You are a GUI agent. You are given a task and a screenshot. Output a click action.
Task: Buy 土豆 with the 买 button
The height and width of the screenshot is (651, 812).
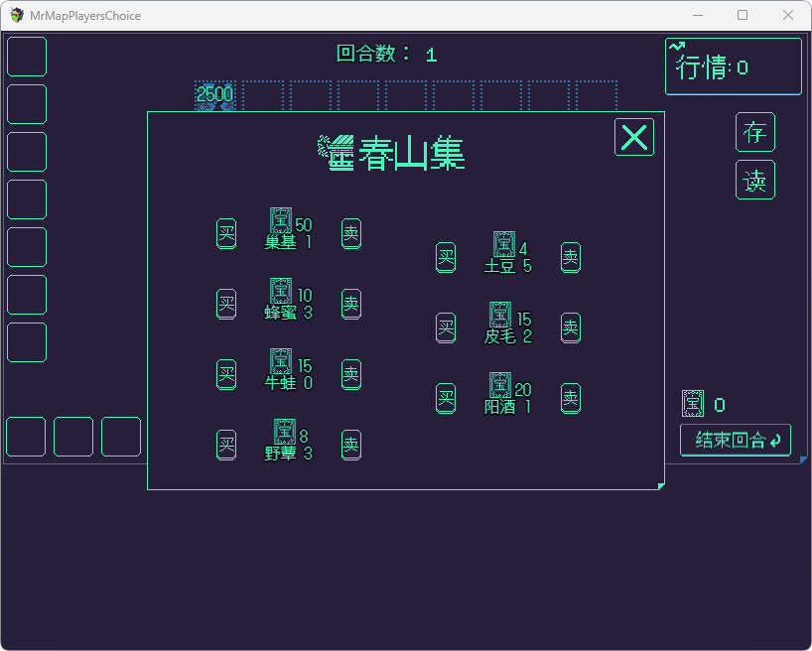point(446,257)
